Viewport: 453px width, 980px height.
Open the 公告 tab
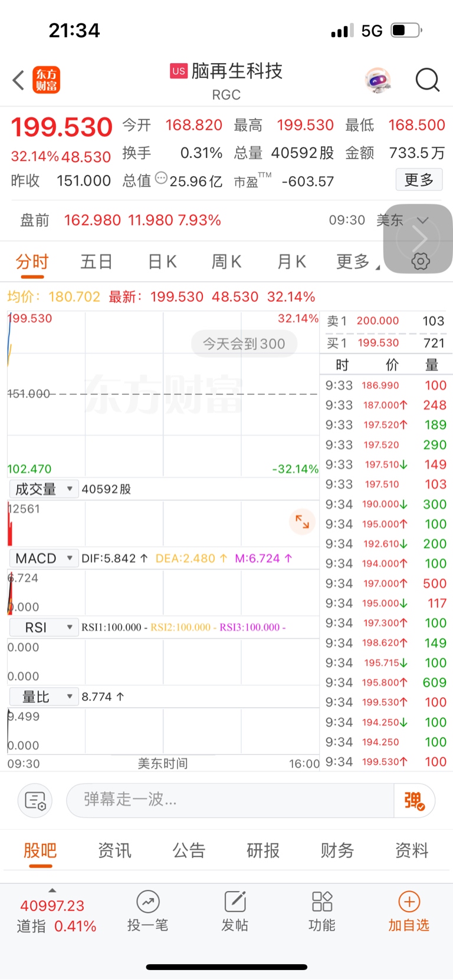[189, 850]
